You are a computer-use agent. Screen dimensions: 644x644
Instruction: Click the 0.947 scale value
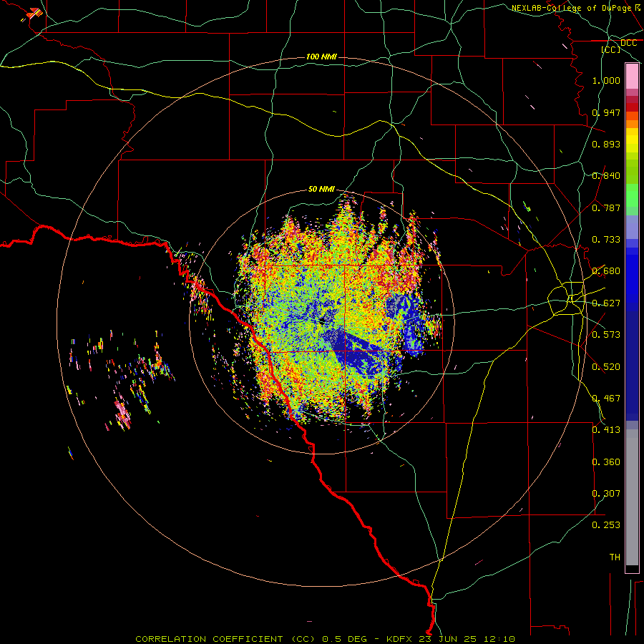tap(606, 112)
